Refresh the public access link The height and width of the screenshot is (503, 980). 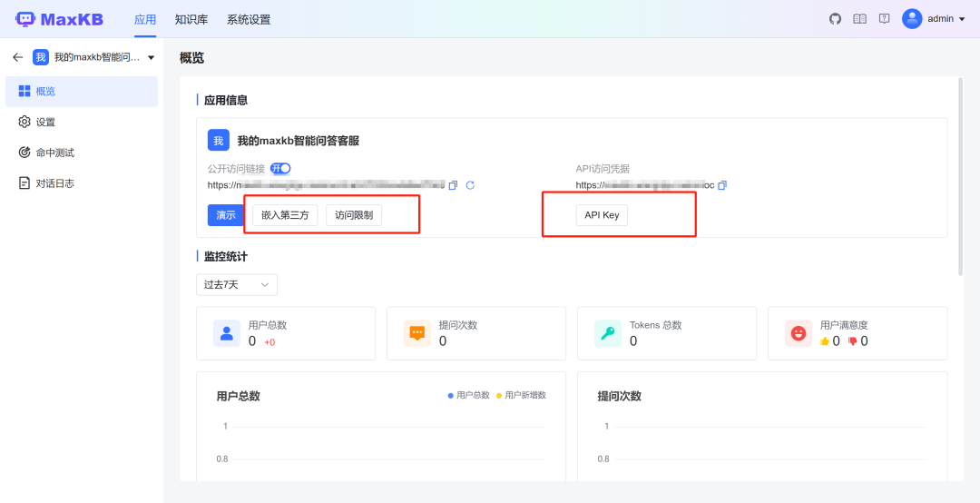471,185
